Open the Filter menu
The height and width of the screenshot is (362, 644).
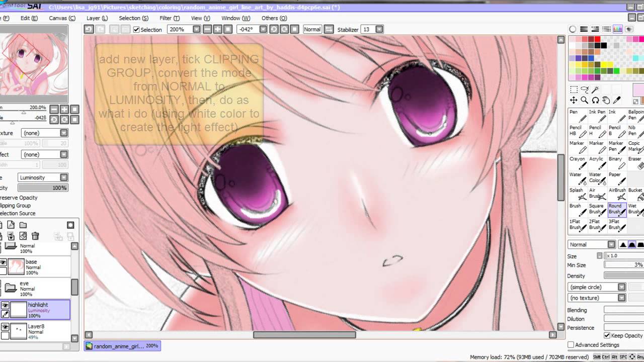pos(170,18)
